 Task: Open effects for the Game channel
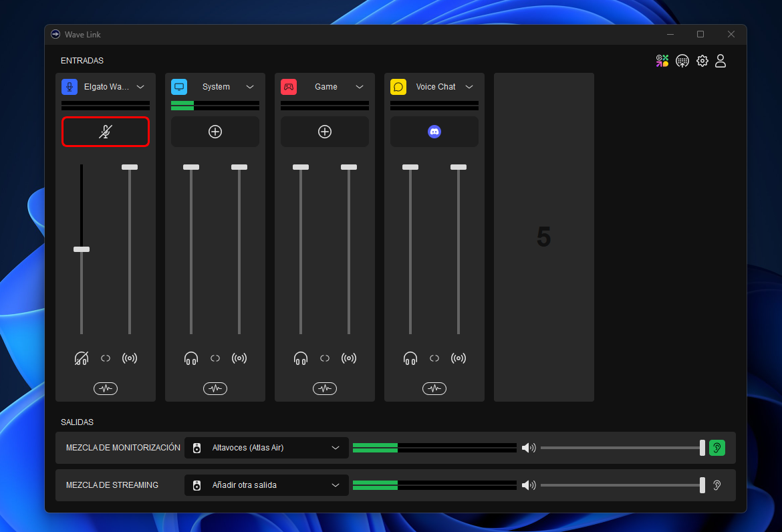coord(325,388)
